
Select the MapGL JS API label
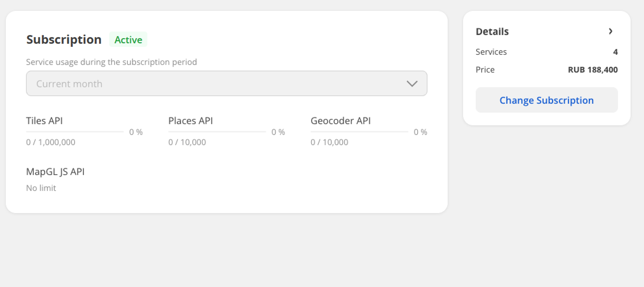tap(55, 172)
